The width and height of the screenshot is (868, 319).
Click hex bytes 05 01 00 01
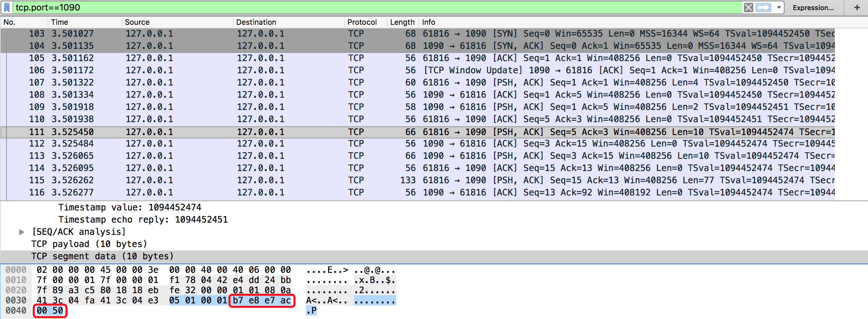click(198, 301)
